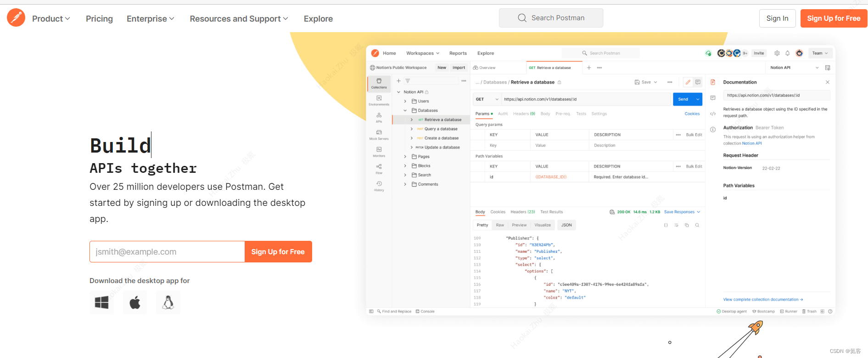Viewport: 868px width, 358px height.
Task: Open the info icon in the right rail
Action: tap(713, 130)
